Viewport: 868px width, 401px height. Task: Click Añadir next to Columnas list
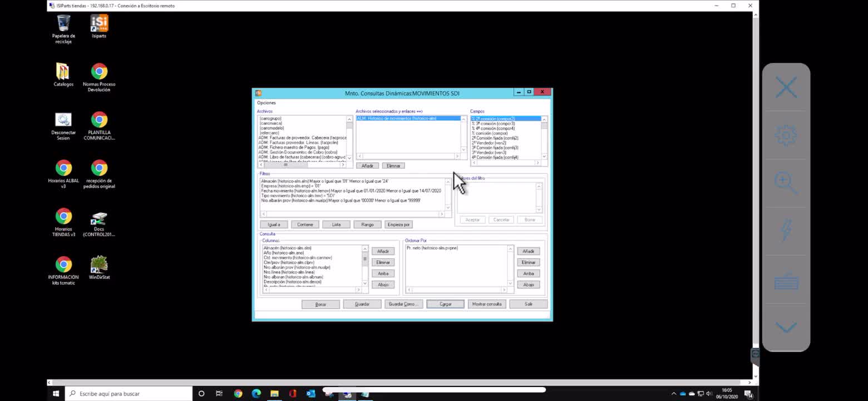point(383,251)
